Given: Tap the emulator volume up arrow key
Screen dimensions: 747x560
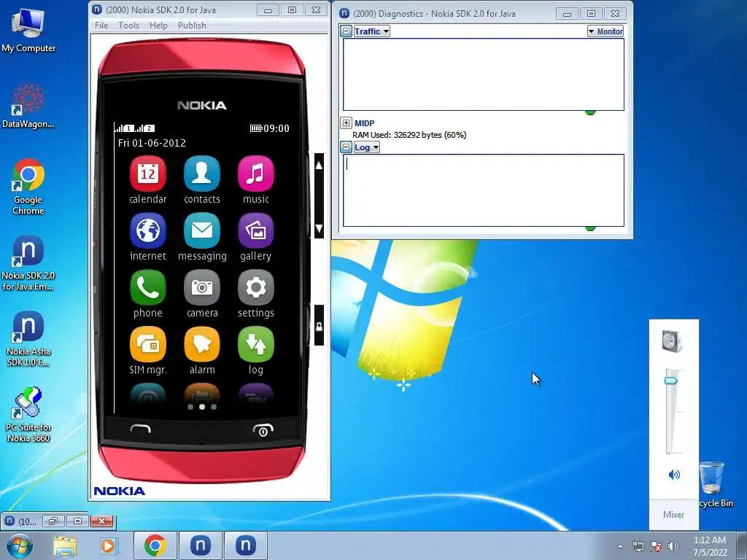Looking at the screenshot, I should pos(320,166).
